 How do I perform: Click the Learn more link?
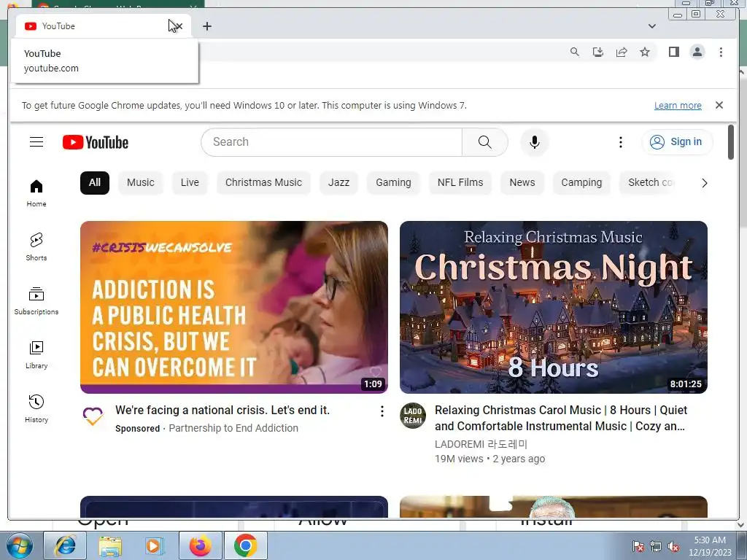point(678,105)
